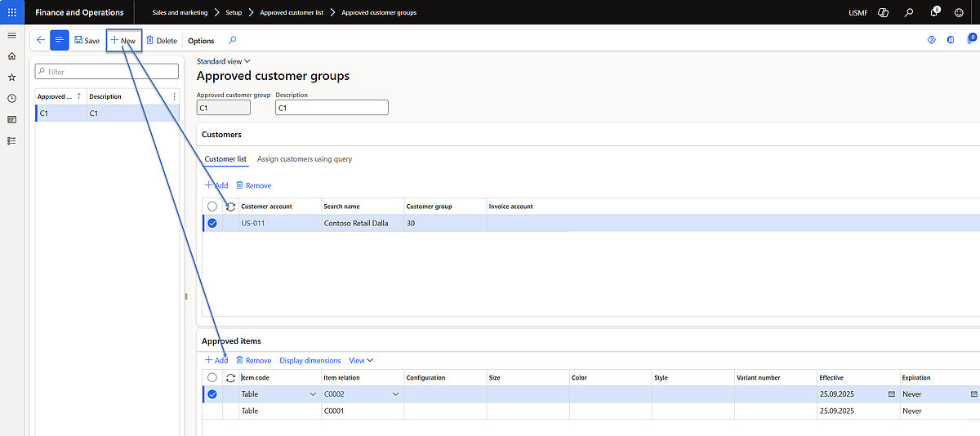Screen dimensions: 980x436
Task: Open the Item code Table dropdown
Action: pos(313,394)
